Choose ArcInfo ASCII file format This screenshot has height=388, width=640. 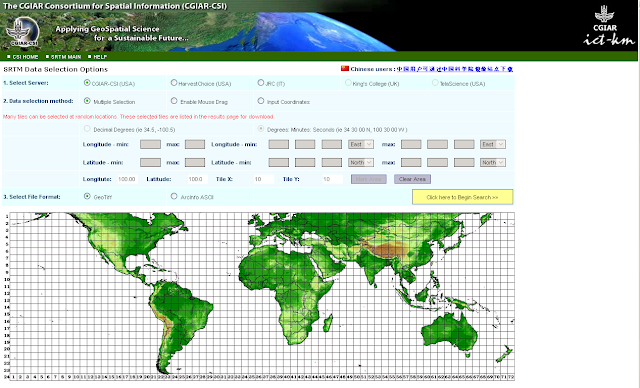(x=174, y=196)
